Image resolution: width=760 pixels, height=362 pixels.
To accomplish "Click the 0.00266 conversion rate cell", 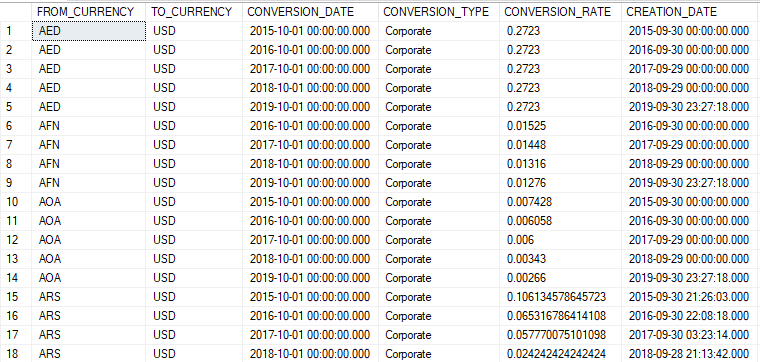I will pyautogui.click(x=561, y=278).
